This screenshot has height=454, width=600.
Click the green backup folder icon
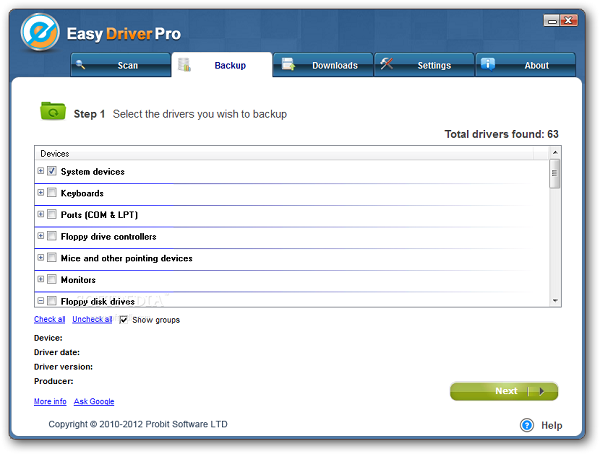click(x=53, y=111)
